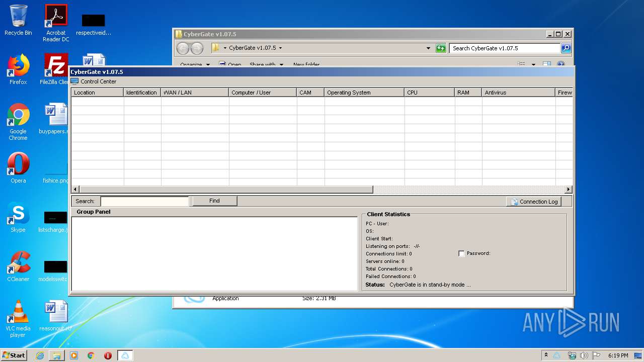
Task: Click the volume speaker tray icon
Action: [x=584, y=355]
